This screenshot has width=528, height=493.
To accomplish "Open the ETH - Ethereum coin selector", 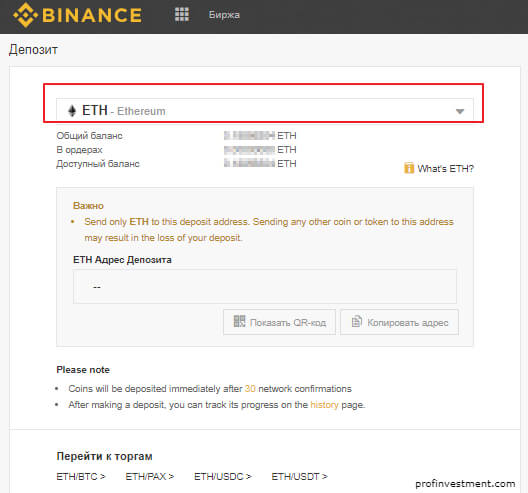I will coord(264,109).
